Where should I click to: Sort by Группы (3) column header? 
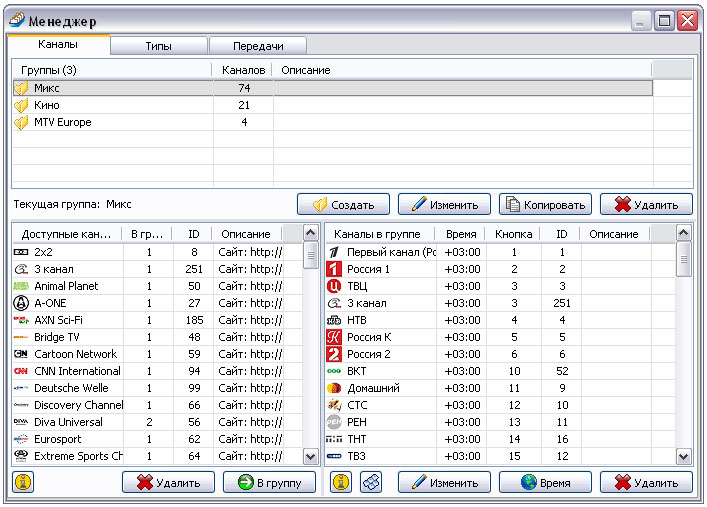point(113,70)
